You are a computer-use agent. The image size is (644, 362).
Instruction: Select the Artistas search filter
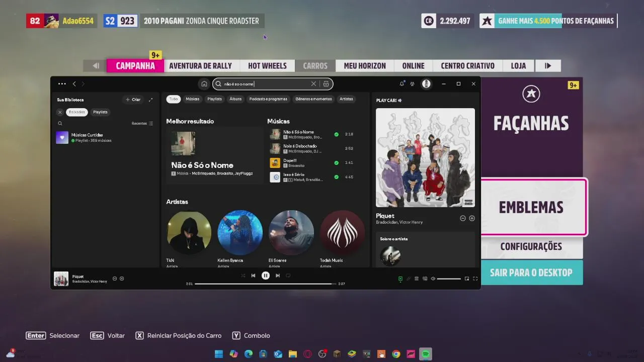(x=346, y=99)
